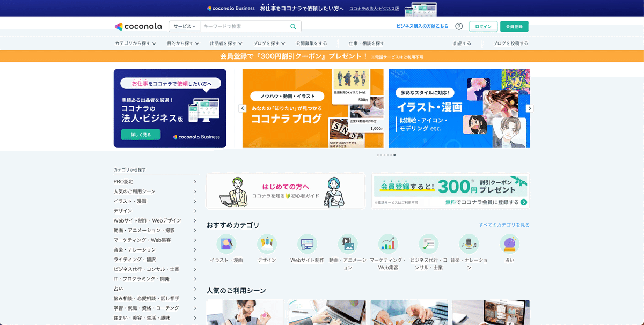Select マーケティング・Web集客 in sidebar list
This screenshot has width=644, height=325.
(x=142, y=240)
